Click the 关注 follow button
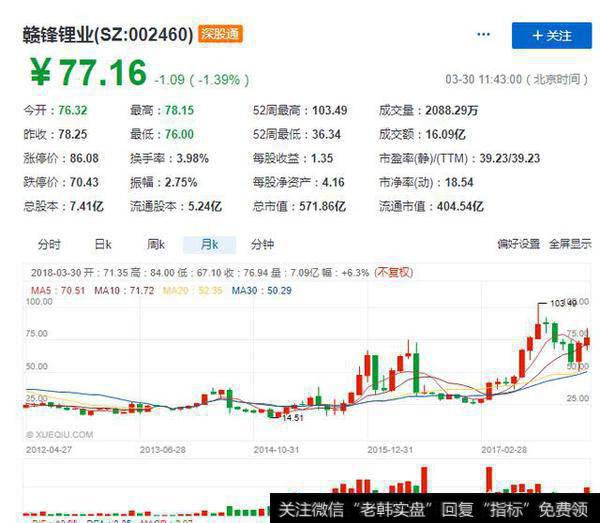 551,36
